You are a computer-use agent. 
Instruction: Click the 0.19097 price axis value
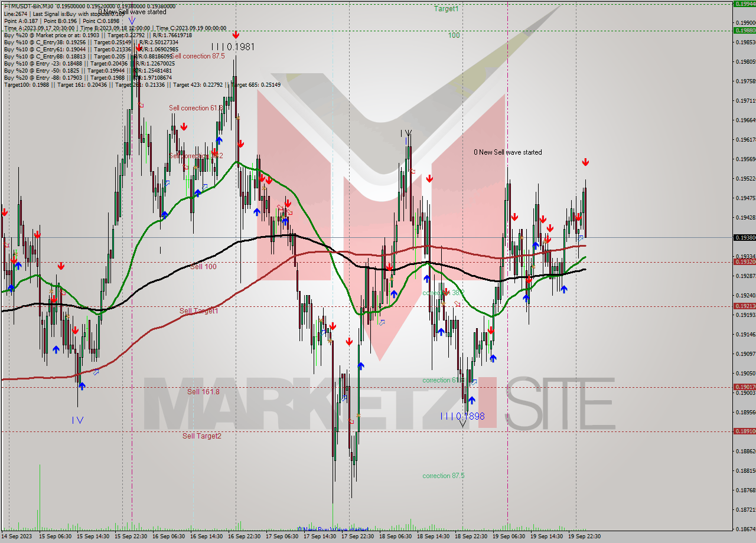745,354
